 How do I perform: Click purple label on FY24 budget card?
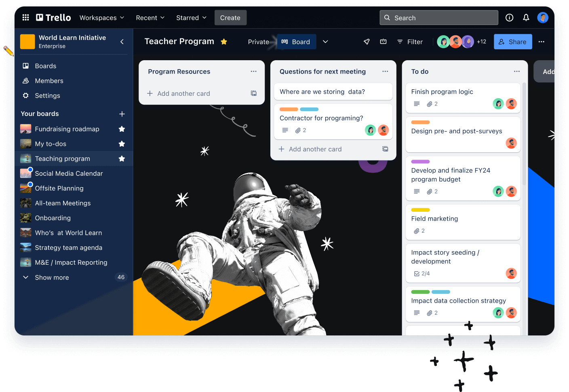(420, 162)
